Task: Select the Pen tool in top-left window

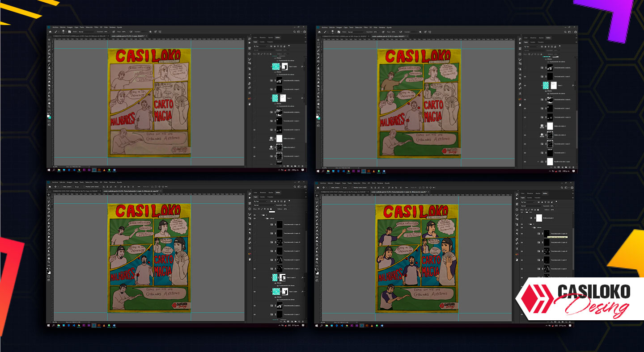Action: coord(49,92)
